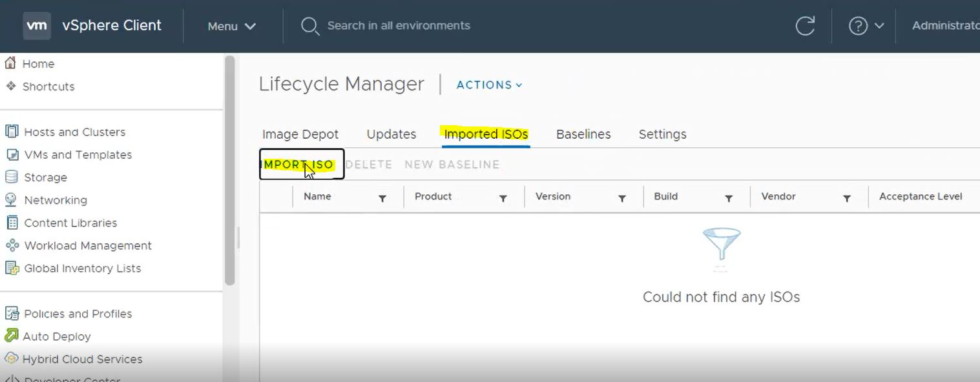Screen dimensions: 980x382
Task: Click the vSphere Client title text
Action: (112, 26)
